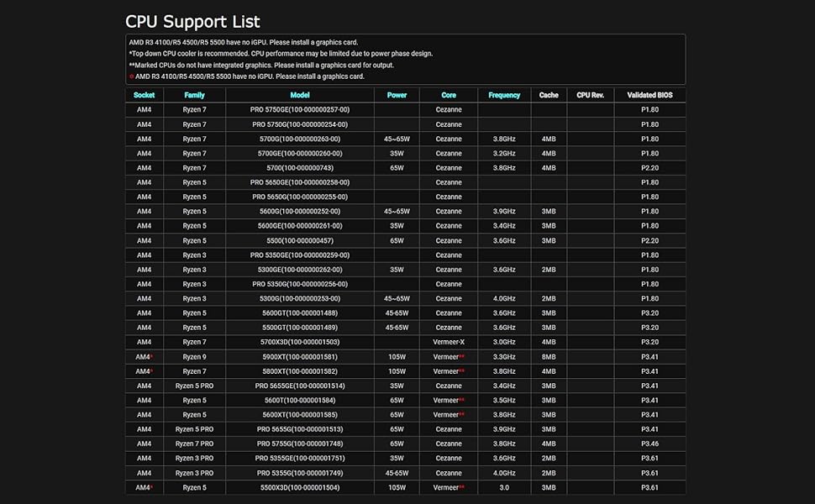Screen dimensions: 815x504
Task: Click the Frequency column header
Action: point(504,95)
